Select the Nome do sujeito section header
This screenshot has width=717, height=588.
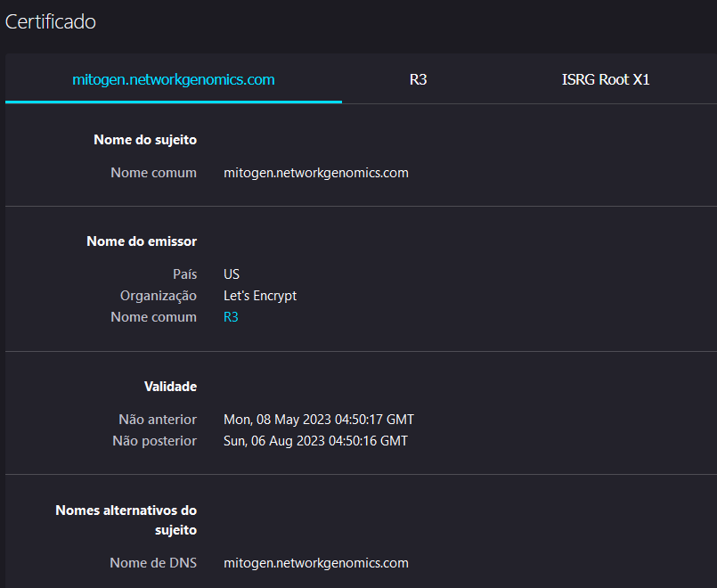(144, 139)
